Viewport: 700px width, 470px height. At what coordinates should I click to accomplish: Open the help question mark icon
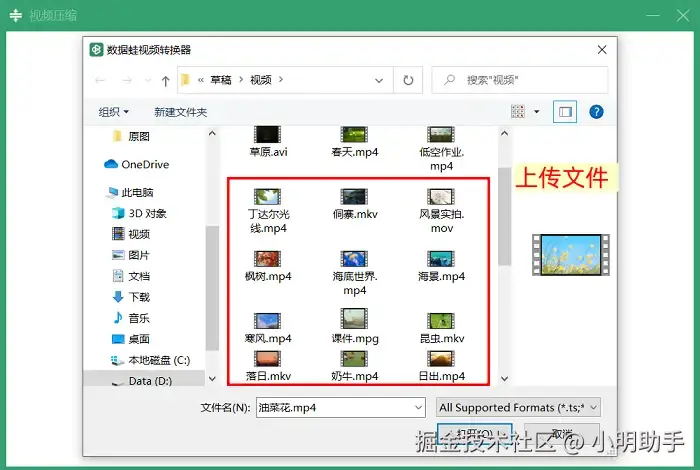tap(596, 112)
